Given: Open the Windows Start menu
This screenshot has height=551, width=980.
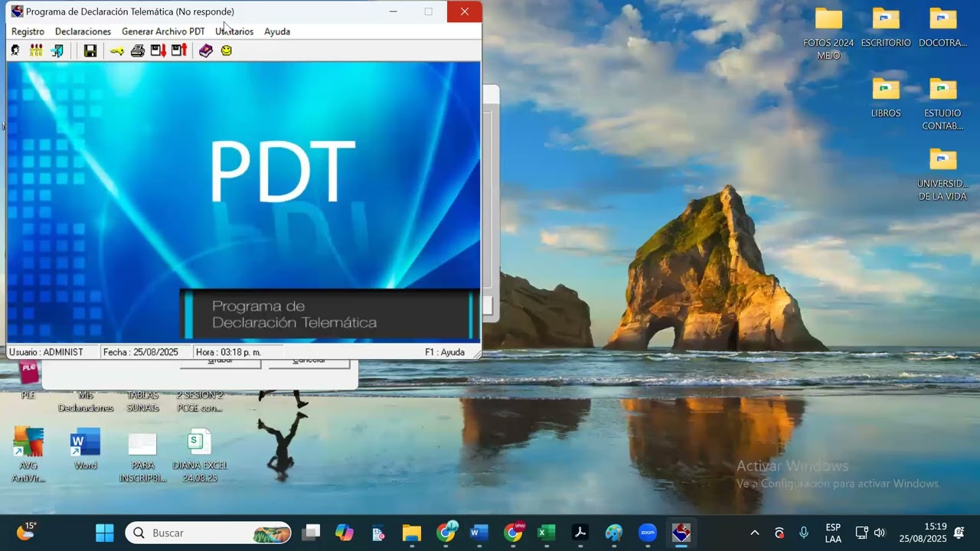Looking at the screenshot, I should click(x=105, y=533).
